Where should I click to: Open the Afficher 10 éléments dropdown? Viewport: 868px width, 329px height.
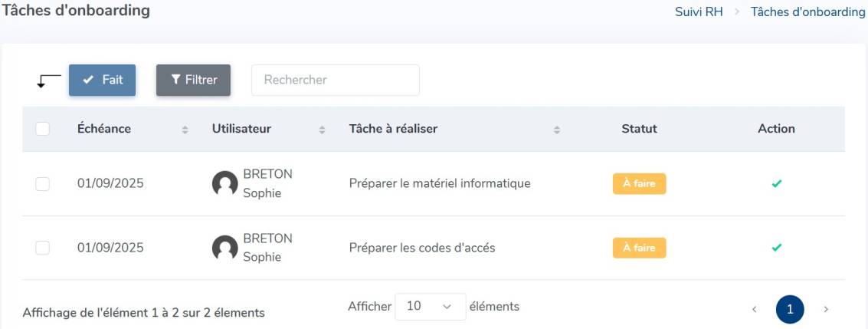coord(430,306)
